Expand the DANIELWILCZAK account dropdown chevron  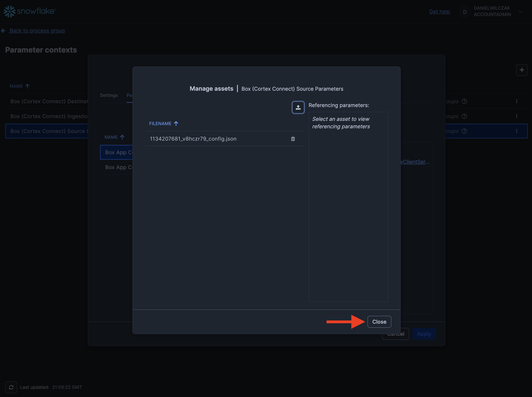click(520, 11)
